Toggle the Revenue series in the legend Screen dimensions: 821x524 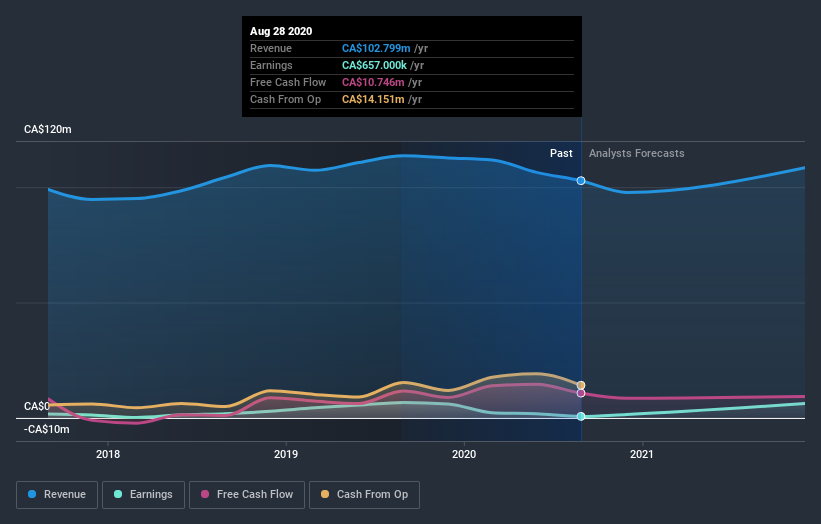57,495
